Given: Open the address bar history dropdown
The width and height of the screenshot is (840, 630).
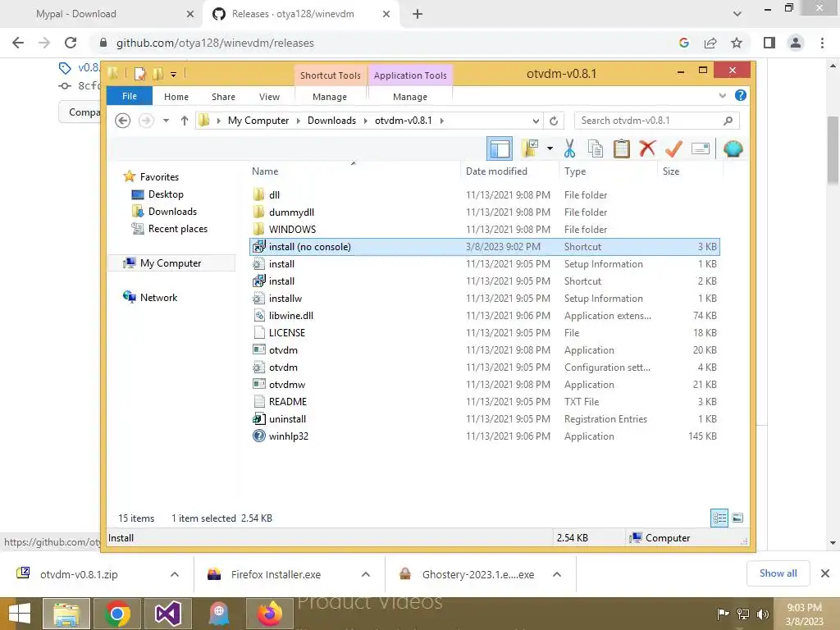Looking at the screenshot, I should 536,121.
